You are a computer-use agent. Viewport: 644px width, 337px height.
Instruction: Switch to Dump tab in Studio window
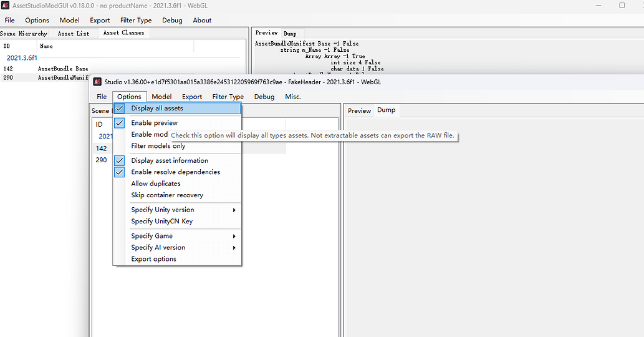386,110
